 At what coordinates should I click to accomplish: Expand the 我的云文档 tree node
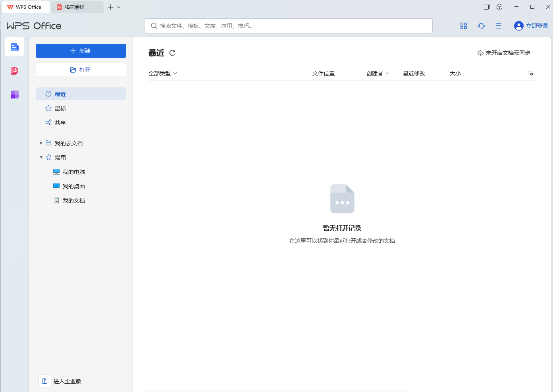tap(41, 143)
